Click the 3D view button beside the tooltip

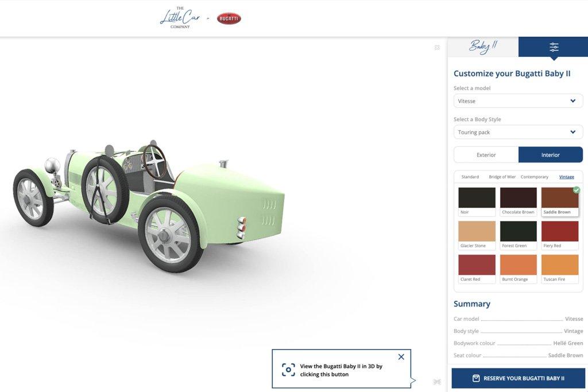tap(437, 382)
